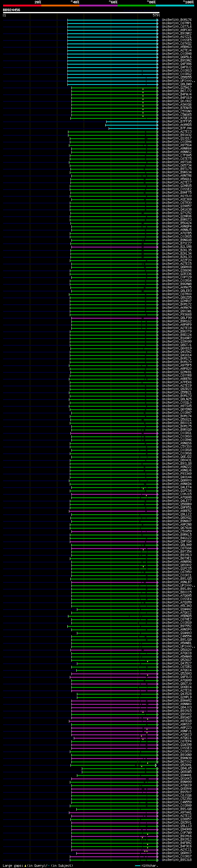Click the red 20% identity legend segment

coord(22,6)
